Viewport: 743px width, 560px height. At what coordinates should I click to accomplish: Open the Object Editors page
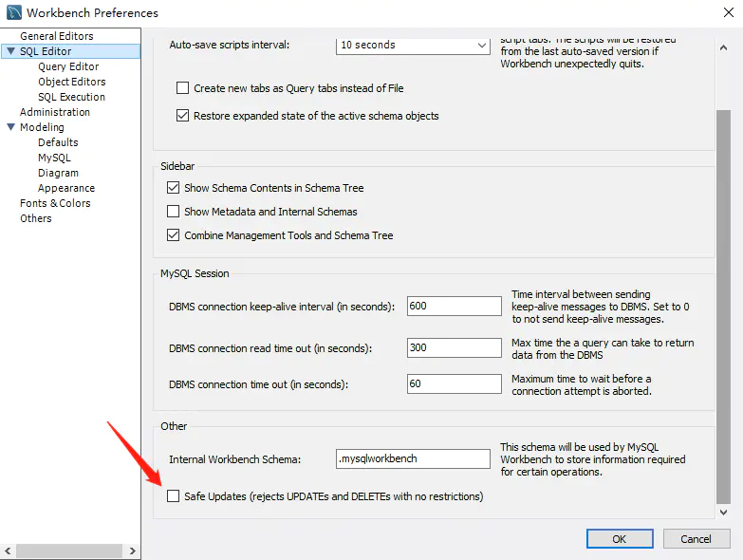(x=71, y=82)
